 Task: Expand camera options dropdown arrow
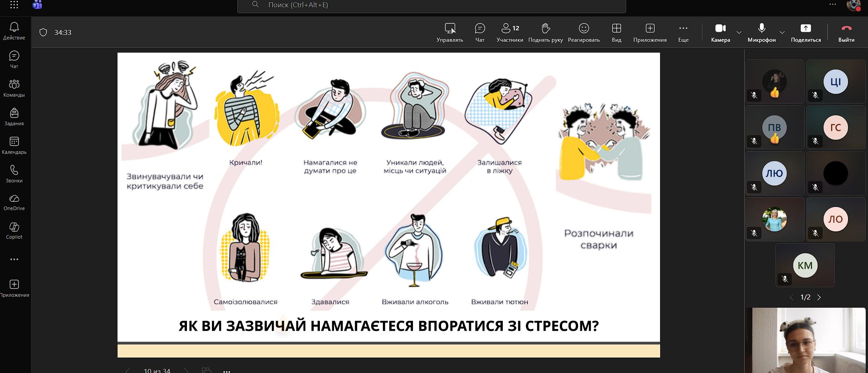[739, 33]
